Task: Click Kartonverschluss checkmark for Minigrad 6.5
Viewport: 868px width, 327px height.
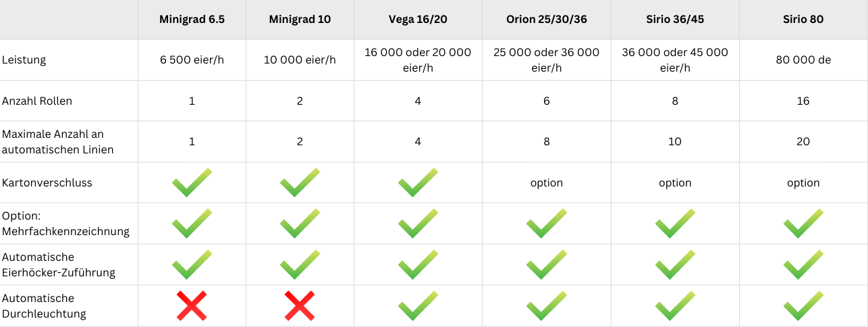Action: point(192,183)
